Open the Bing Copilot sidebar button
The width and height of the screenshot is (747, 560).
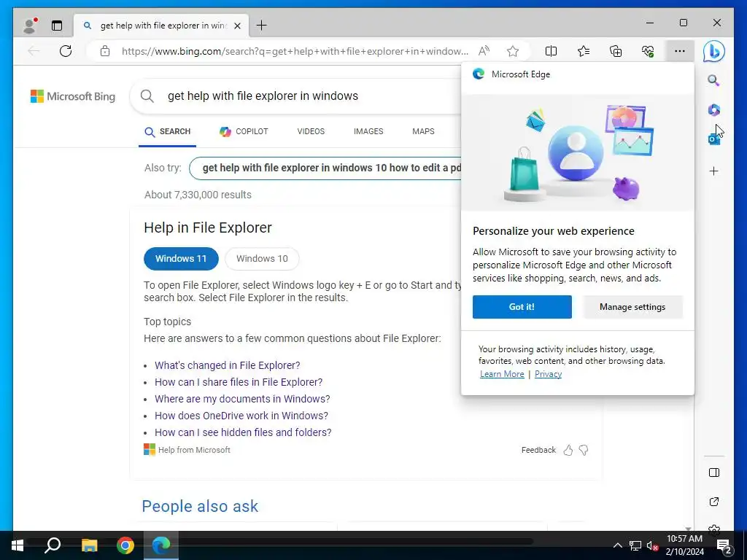[713, 51]
